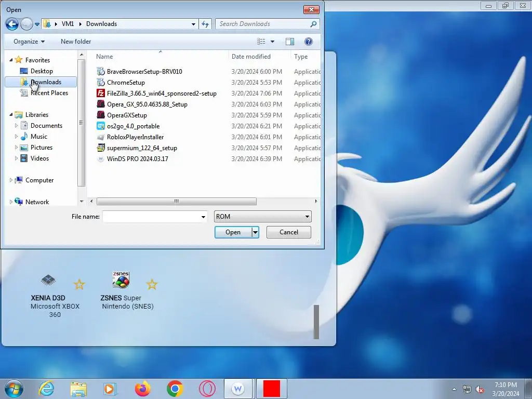Open Windows Media Player from taskbar
532x399 pixels.
[110, 389]
